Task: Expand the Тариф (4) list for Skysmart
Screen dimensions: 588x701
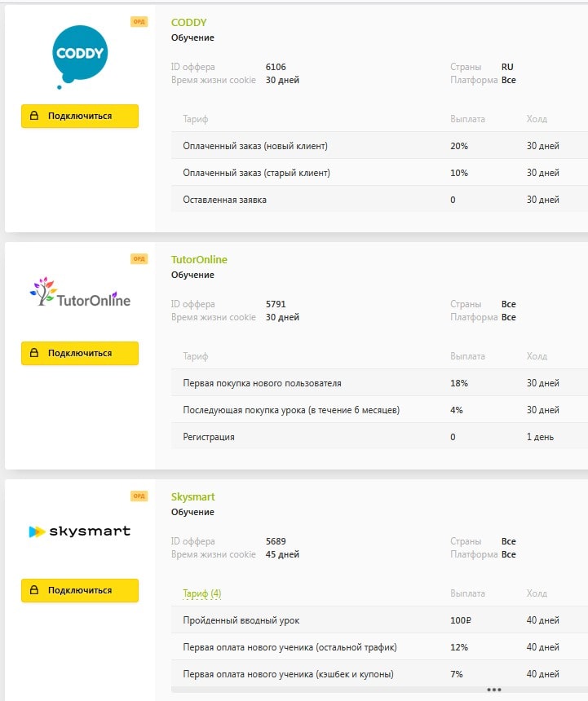Action: coord(201,593)
